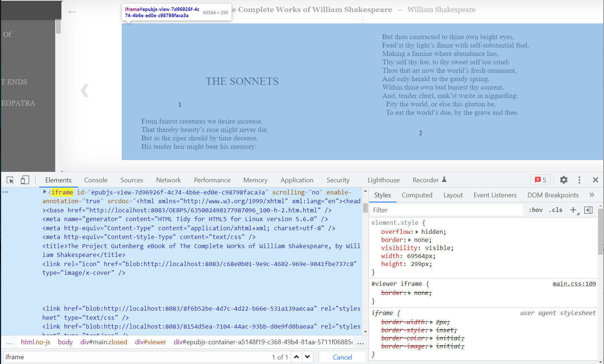
Task: Toggle element hover state with :hov button
Action: point(535,210)
